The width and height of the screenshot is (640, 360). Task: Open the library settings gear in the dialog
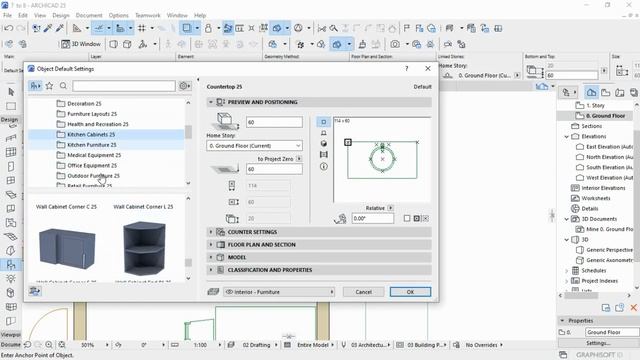point(184,86)
